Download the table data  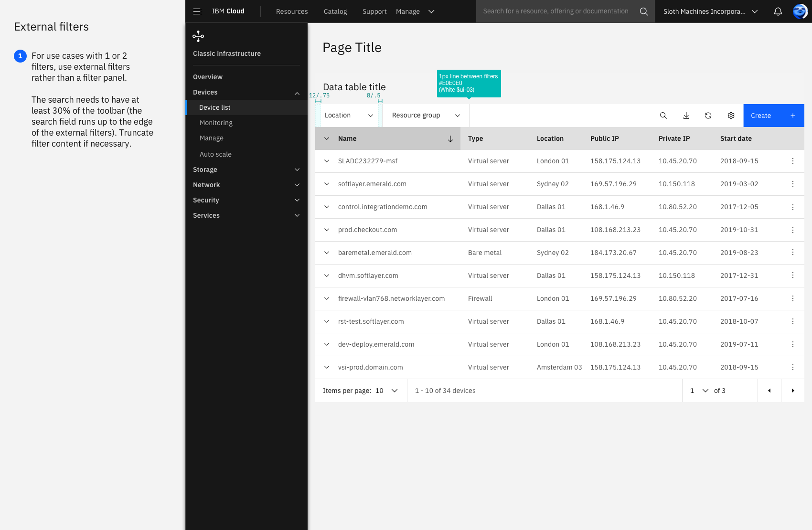[686, 116]
